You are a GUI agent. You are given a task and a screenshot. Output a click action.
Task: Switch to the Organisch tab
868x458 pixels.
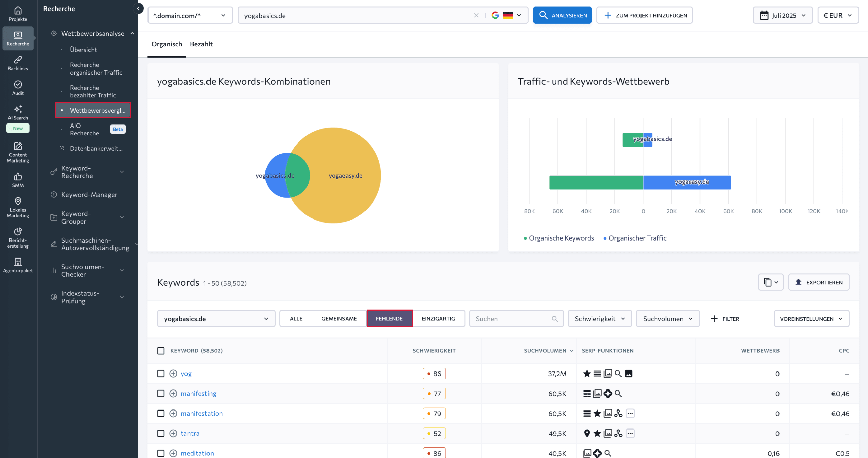[167, 44]
